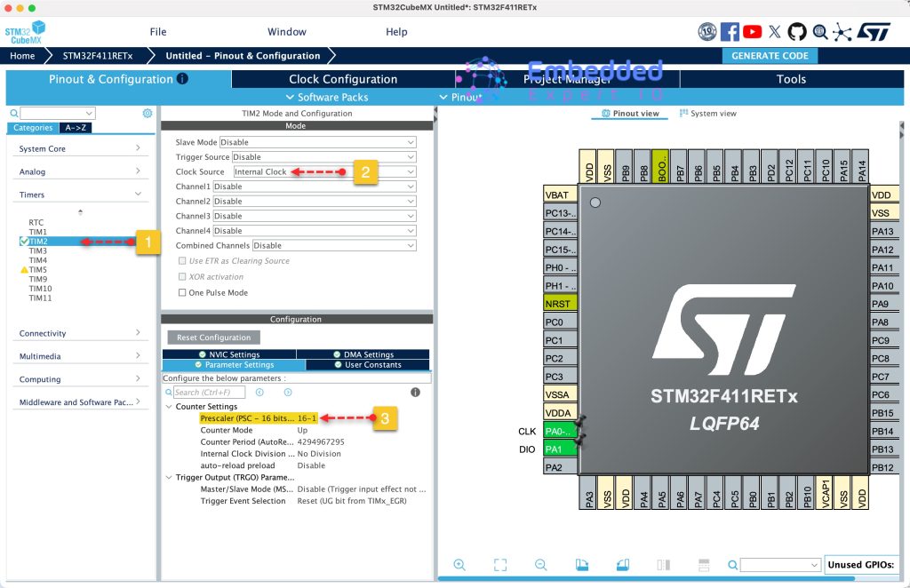Click the zoom out magnifier below pinout

540,565
